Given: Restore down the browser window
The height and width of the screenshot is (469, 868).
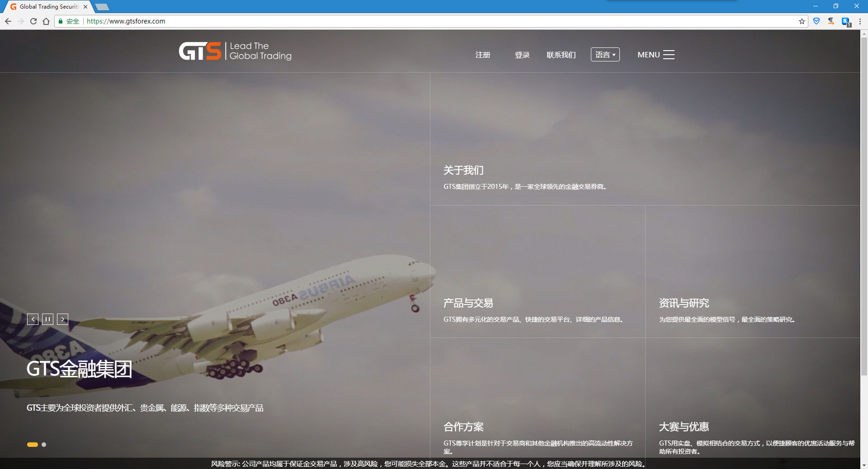Looking at the screenshot, I should 836,6.
